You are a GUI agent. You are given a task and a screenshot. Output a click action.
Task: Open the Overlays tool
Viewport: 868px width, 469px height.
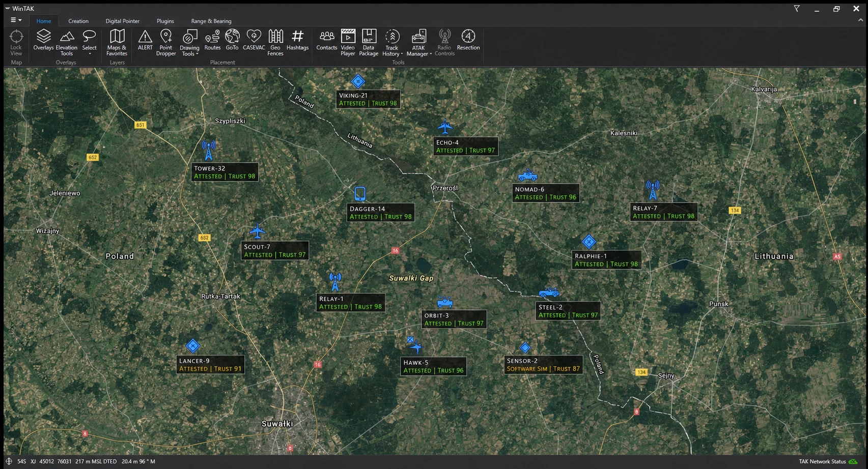pyautogui.click(x=43, y=40)
